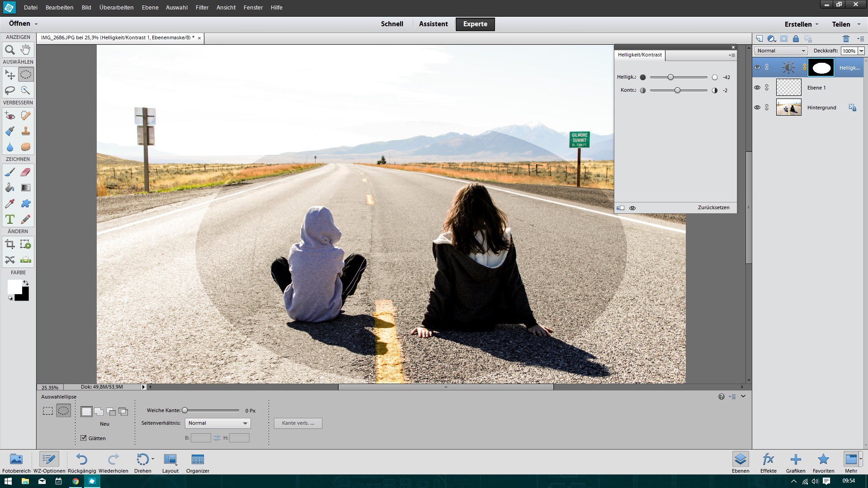The width and height of the screenshot is (868, 488).
Task: Open the Effekte panel
Action: click(x=768, y=463)
